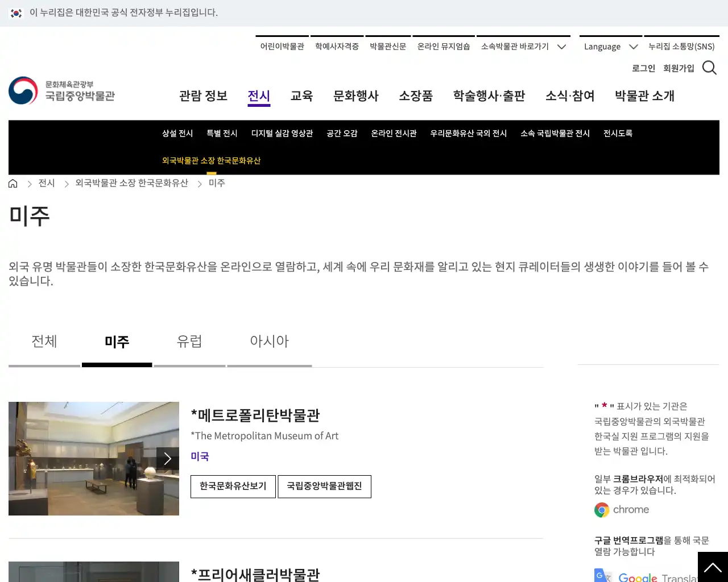Image resolution: width=728 pixels, height=582 pixels.
Task: Open the 소장품 main menu
Action: click(x=416, y=96)
